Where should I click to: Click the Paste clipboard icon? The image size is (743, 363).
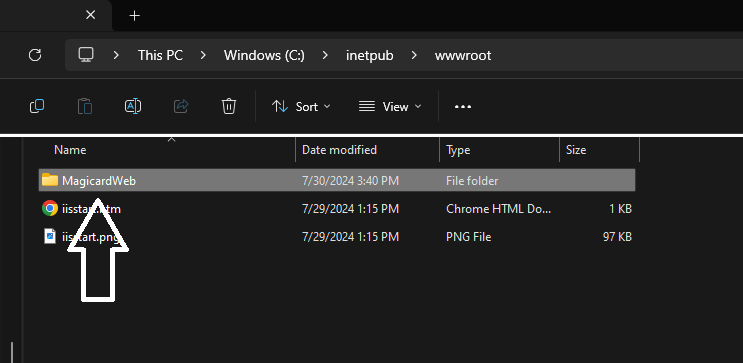click(85, 106)
